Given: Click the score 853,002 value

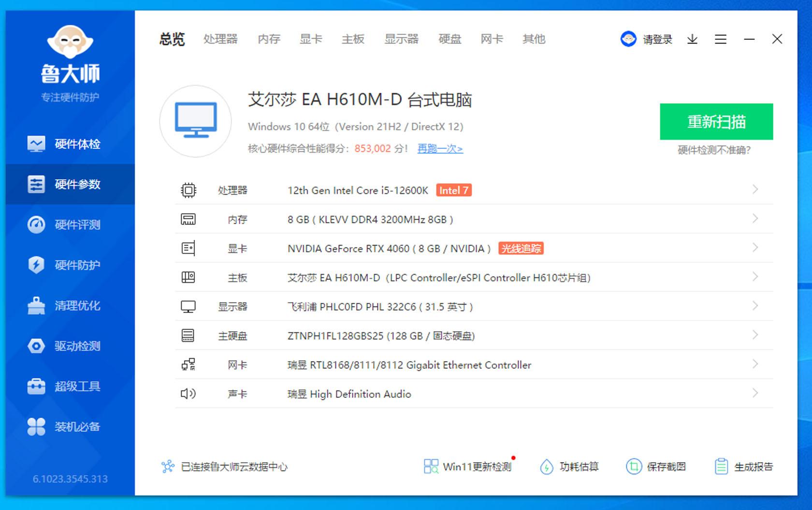Looking at the screenshot, I should (372, 148).
